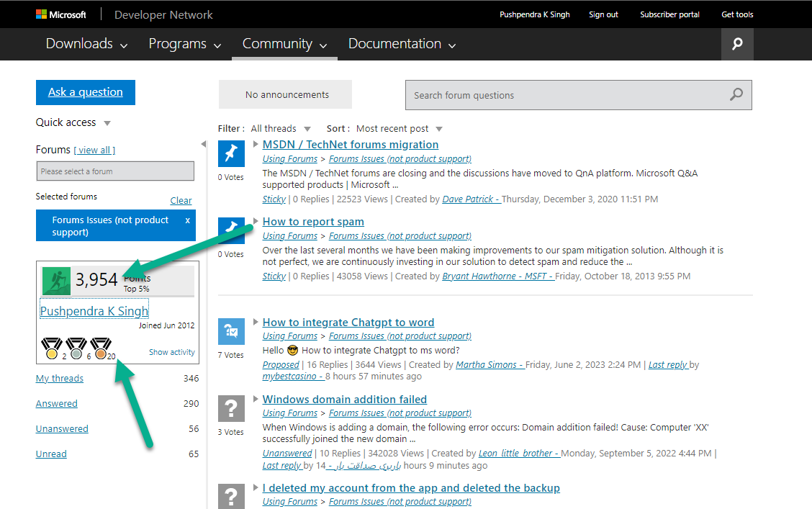Click Get tools in top bar

(737, 14)
